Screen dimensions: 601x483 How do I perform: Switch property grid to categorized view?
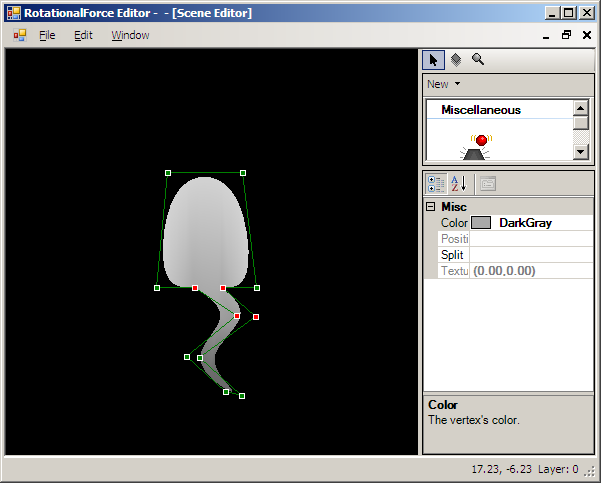(436, 183)
